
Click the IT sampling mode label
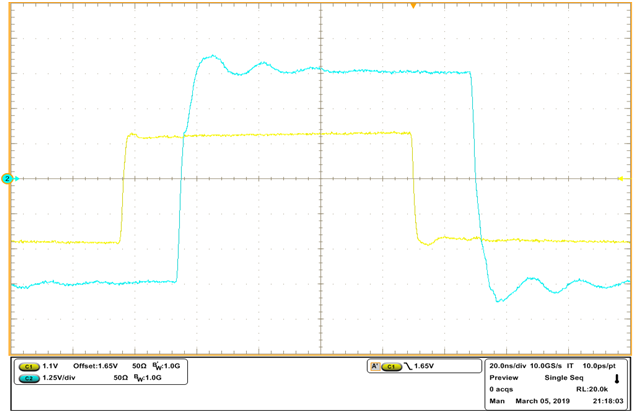[x=570, y=366]
